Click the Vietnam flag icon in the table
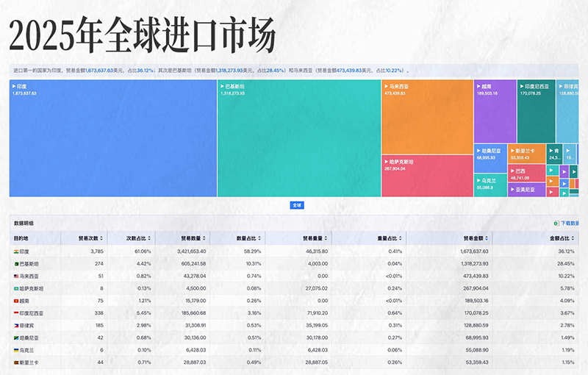The height and width of the screenshot is (375, 588). point(16,300)
